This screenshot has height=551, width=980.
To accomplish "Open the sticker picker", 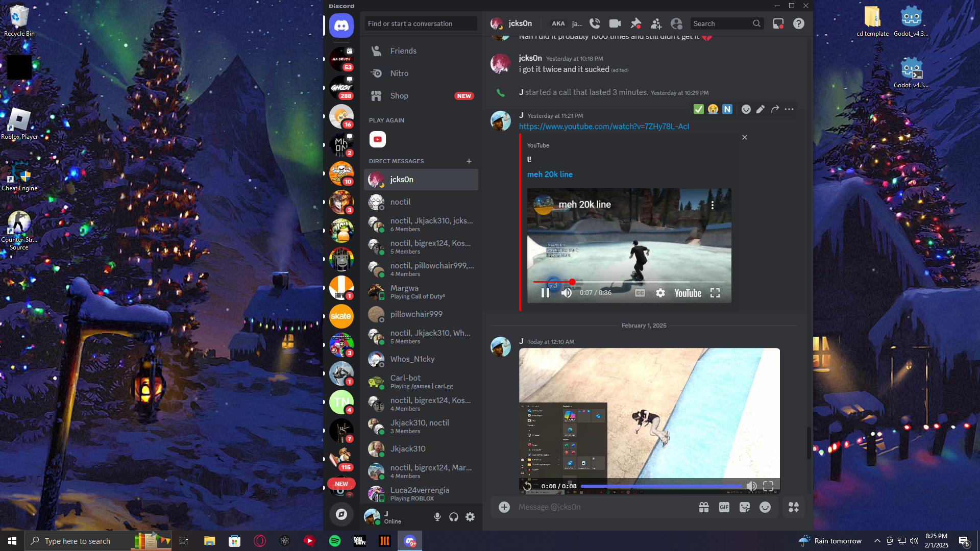I will (x=745, y=507).
